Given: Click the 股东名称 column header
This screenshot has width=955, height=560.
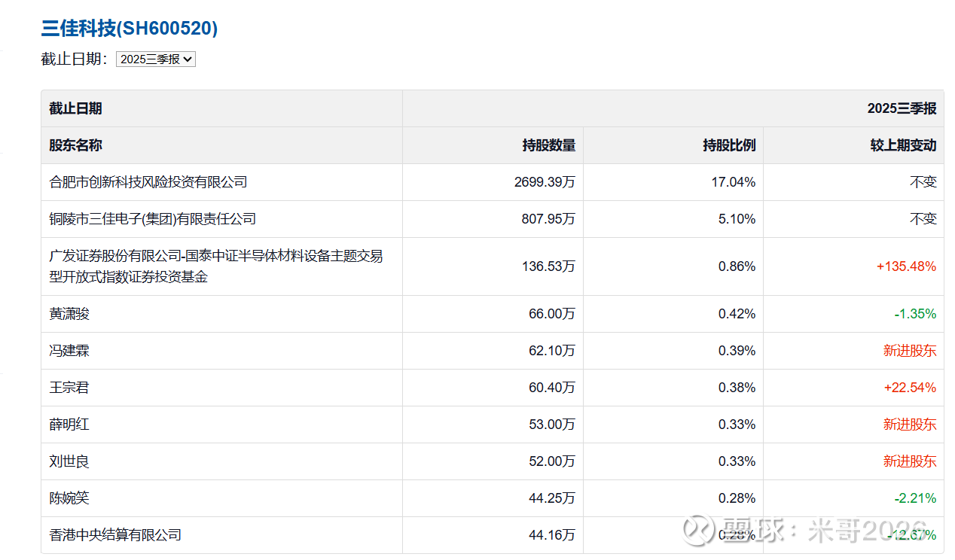Looking at the screenshot, I should [75, 145].
